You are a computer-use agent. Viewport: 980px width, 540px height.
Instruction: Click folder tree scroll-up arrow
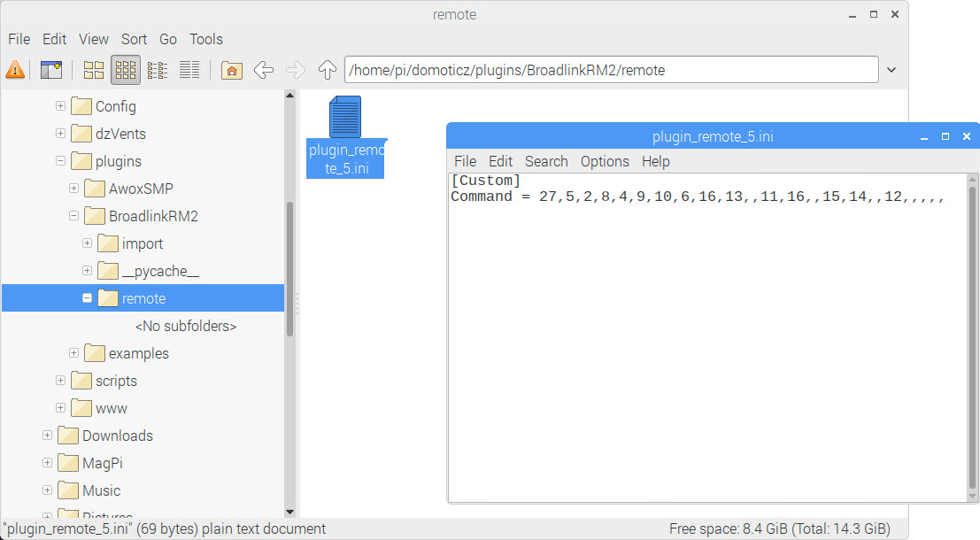point(289,95)
